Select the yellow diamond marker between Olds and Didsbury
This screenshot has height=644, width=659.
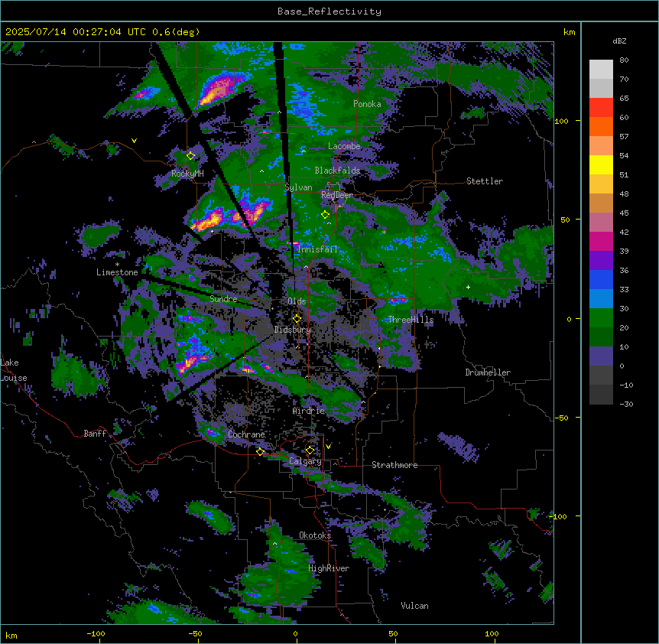point(297,319)
